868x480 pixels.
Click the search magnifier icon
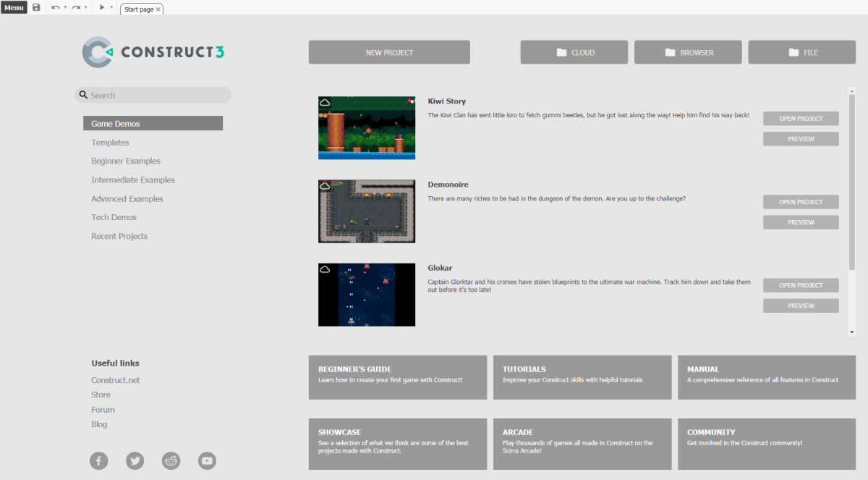[84, 95]
